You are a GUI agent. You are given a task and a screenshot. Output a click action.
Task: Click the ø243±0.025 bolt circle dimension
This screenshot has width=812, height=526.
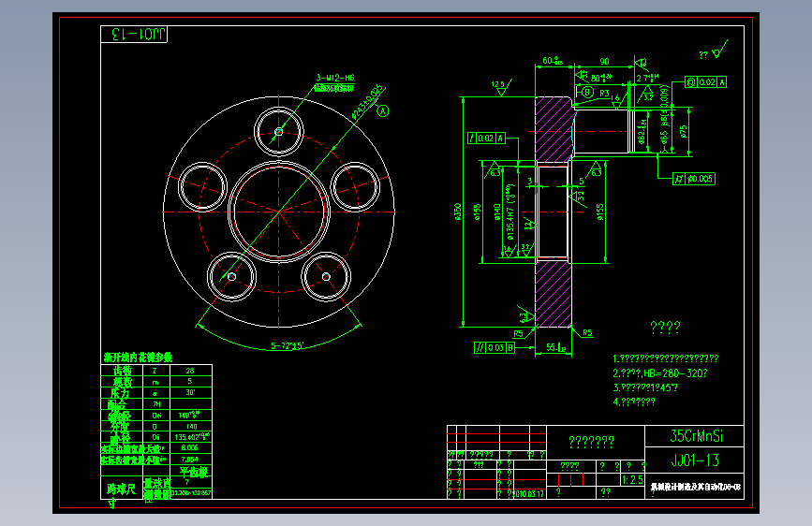[367, 101]
